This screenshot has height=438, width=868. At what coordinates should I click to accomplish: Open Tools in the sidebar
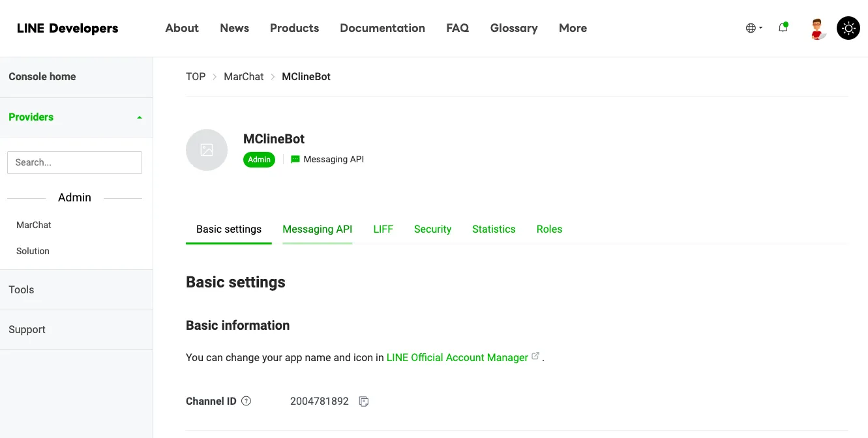76,290
